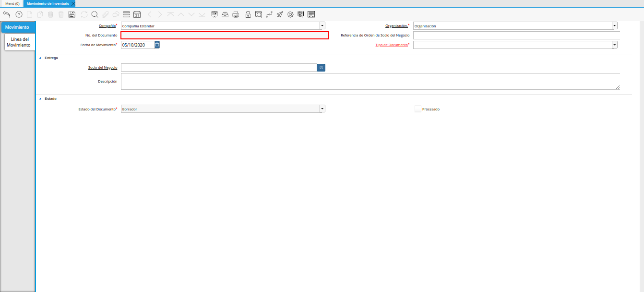Open the history calendar icon
The image size is (644, 292).
coord(137,14)
